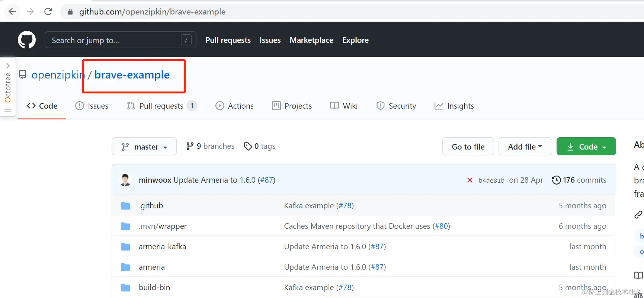Open the openzipkin organization link
The width and height of the screenshot is (644, 298).
[x=58, y=75]
